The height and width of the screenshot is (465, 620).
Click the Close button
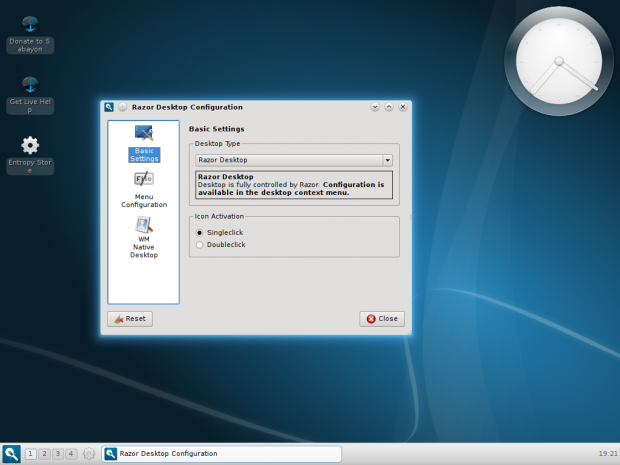pos(382,319)
